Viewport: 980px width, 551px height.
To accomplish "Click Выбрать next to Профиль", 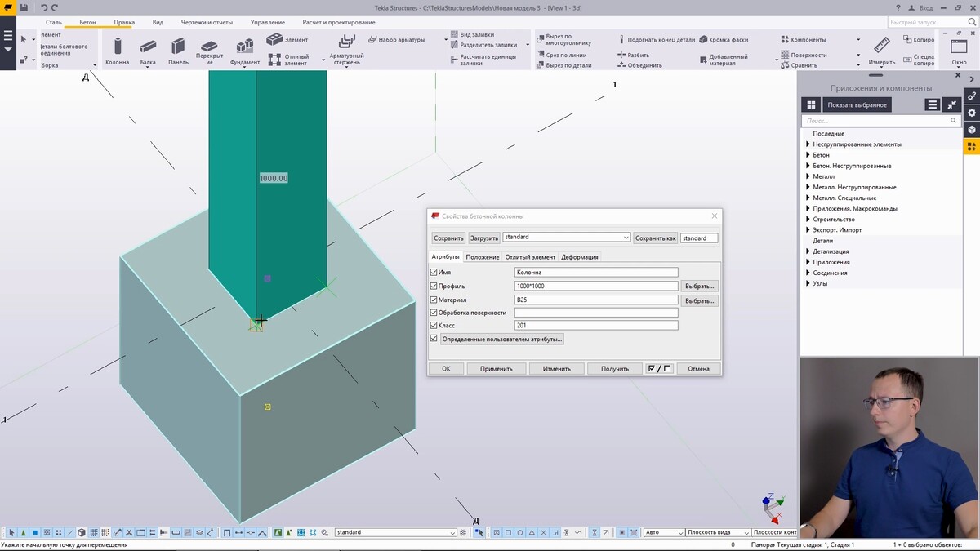I will click(x=700, y=286).
